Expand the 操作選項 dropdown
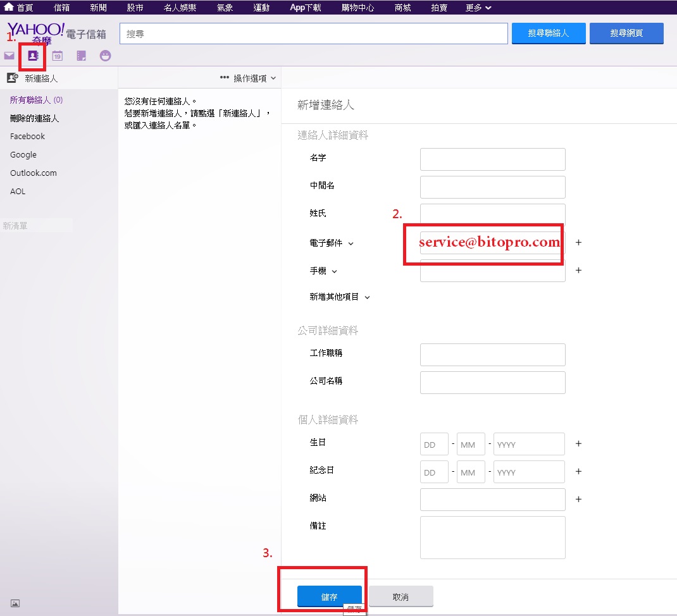 click(x=255, y=78)
